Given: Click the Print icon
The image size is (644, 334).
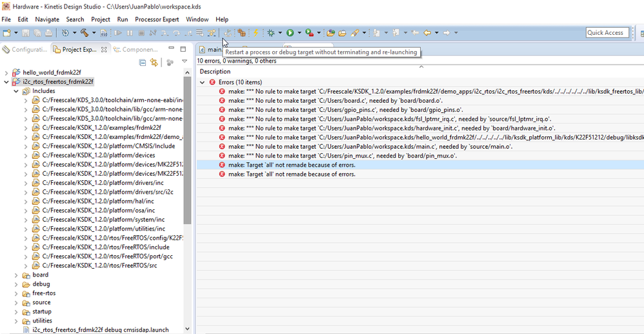Looking at the screenshot, I should pos(48,32).
